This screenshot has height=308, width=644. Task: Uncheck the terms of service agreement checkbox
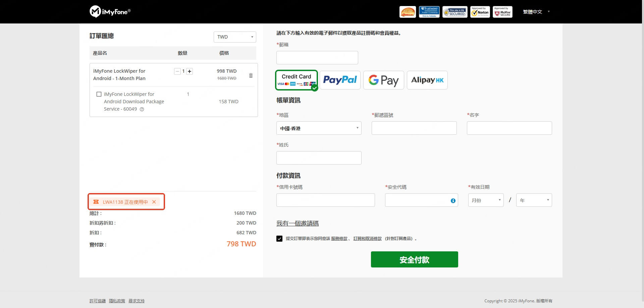279,239
